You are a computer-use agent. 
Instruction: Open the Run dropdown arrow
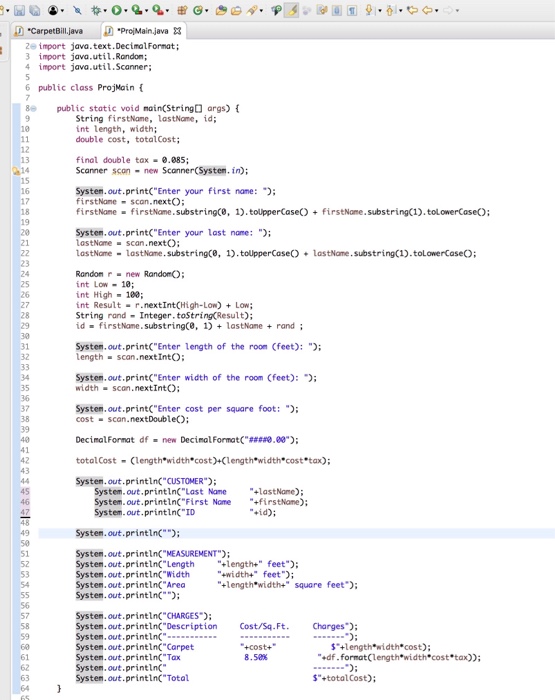coord(125,10)
